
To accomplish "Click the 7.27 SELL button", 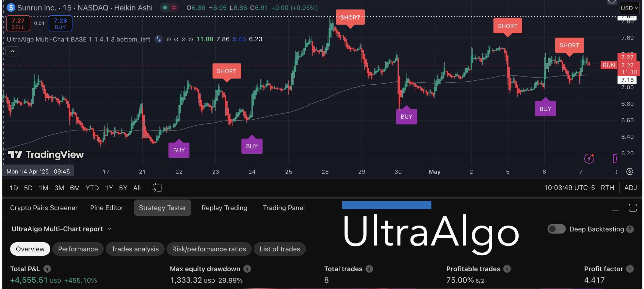I will 18,24.
